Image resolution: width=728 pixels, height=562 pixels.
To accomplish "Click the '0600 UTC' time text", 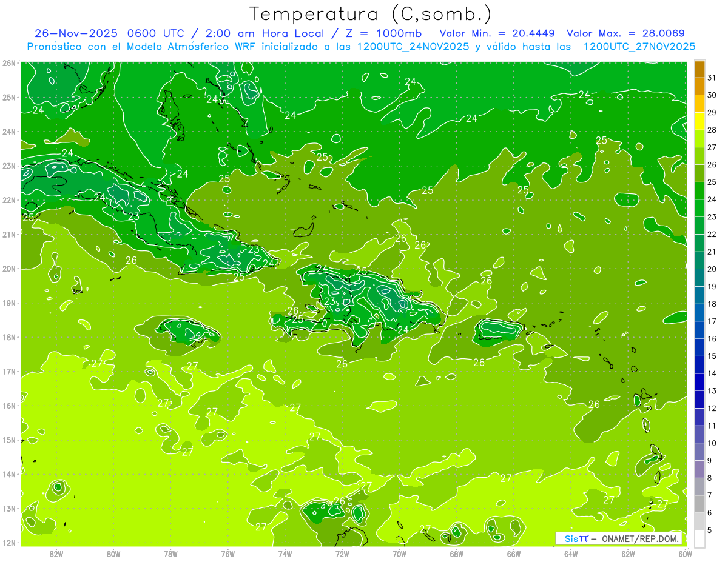I will (x=157, y=33).
